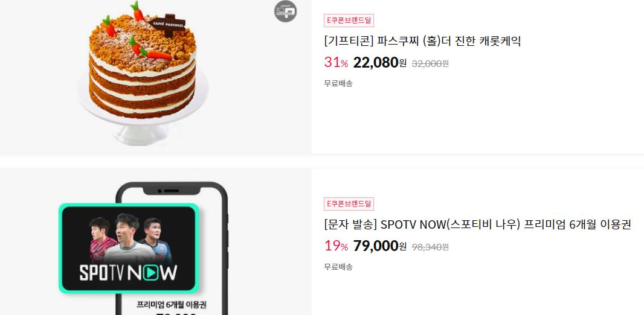Image resolution: width=644 pixels, height=315 pixels.
Task: Click the 31% discount rate
Action: 336,63
